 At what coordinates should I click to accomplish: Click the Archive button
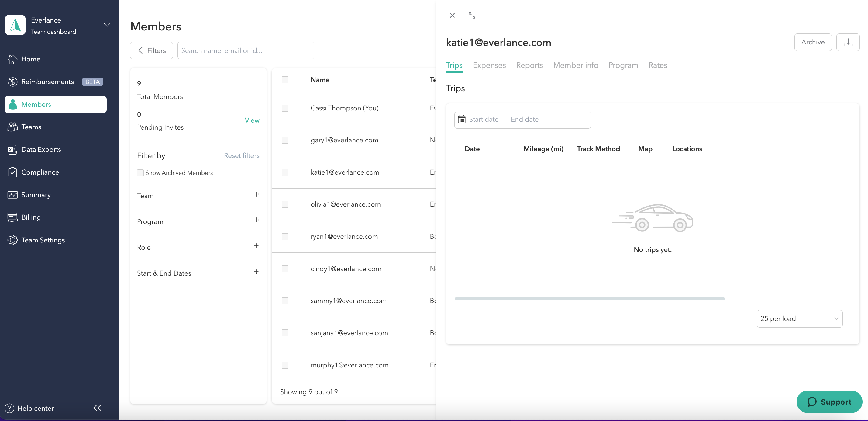pyautogui.click(x=813, y=42)
